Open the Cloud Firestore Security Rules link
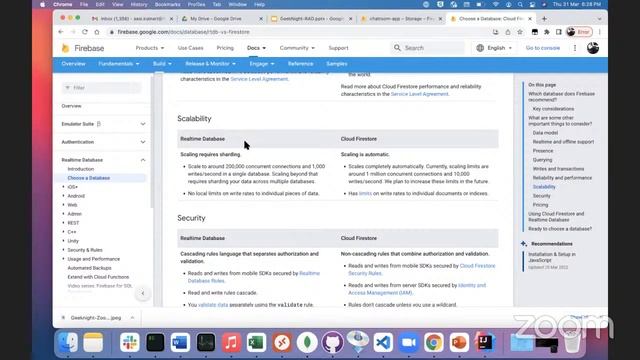 [x=421, y=270]
